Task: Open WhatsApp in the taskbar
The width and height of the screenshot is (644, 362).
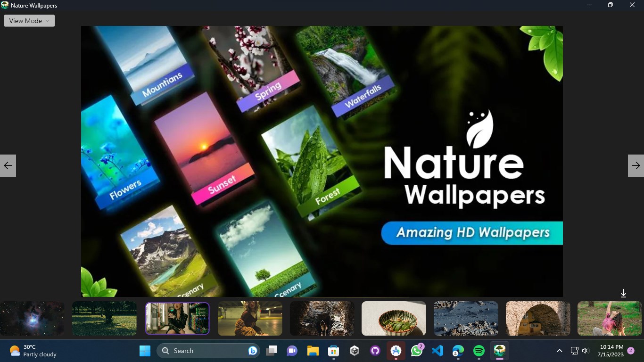Action: pyautogui.click(x=417, y=351)
